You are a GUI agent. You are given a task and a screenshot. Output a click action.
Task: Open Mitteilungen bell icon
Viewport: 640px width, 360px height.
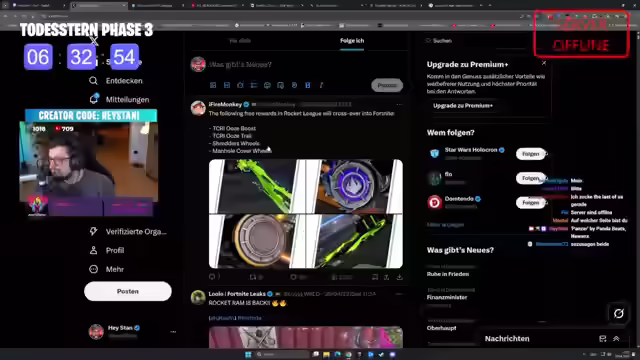pyautogui.click(x=93, y=99)
